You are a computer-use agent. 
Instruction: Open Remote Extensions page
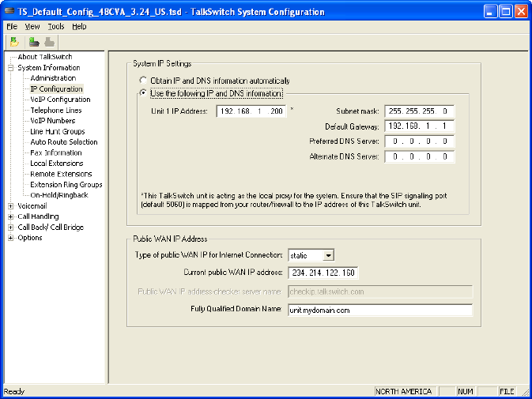[61, 175]
